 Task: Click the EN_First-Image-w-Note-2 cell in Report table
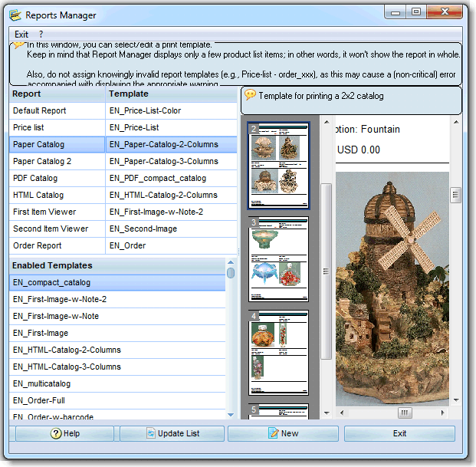171,212
